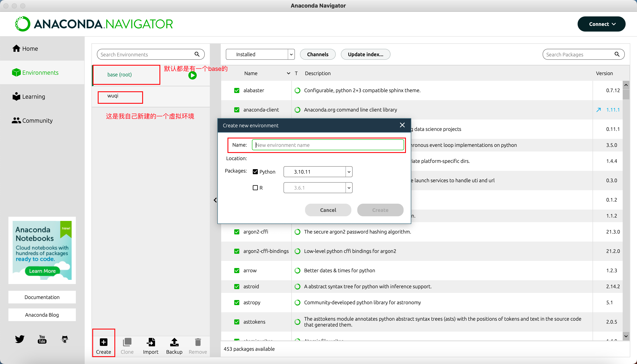Enable the R package checkbox

pyautogui.click(x=255, y=187)
